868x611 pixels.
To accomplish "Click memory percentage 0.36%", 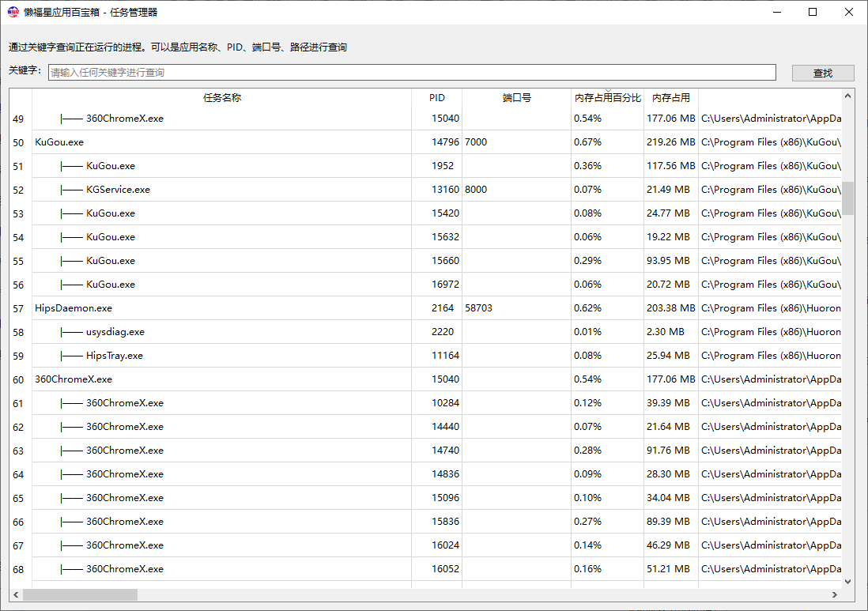I will [x=587, y=166].
